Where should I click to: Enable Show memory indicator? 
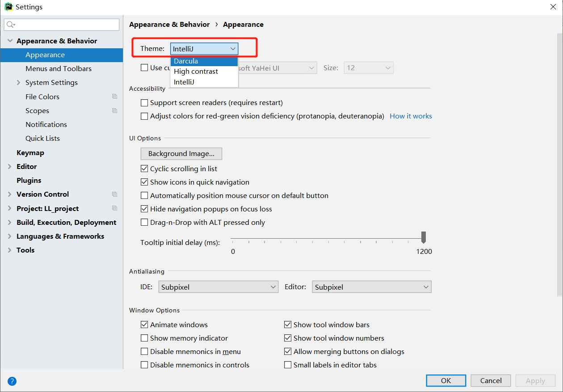coord(144,338)
